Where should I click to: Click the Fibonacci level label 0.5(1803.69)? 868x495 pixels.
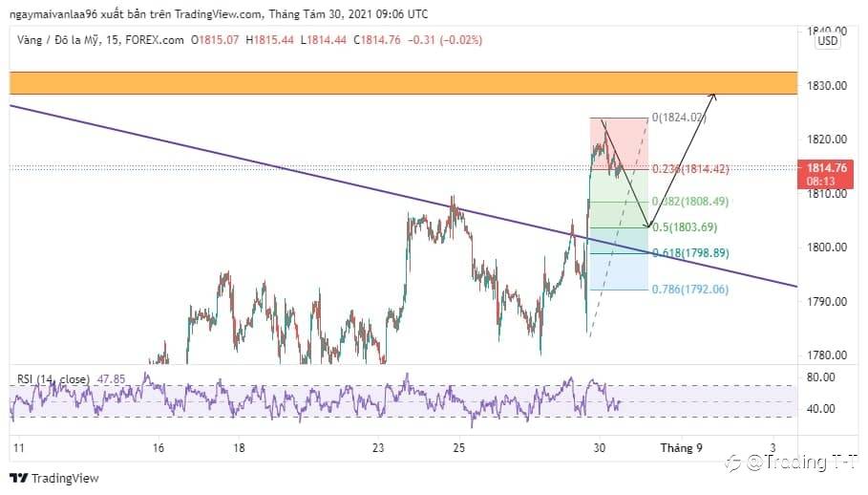[685, 227]
